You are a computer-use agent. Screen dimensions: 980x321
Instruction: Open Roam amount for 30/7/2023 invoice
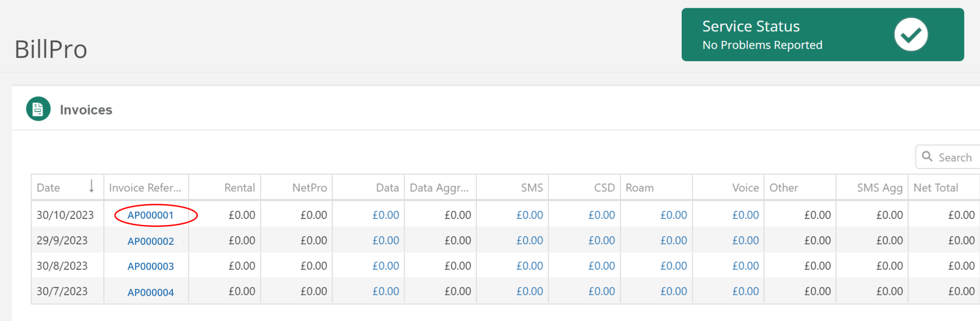pyautogui.click(x=673, y=291)
